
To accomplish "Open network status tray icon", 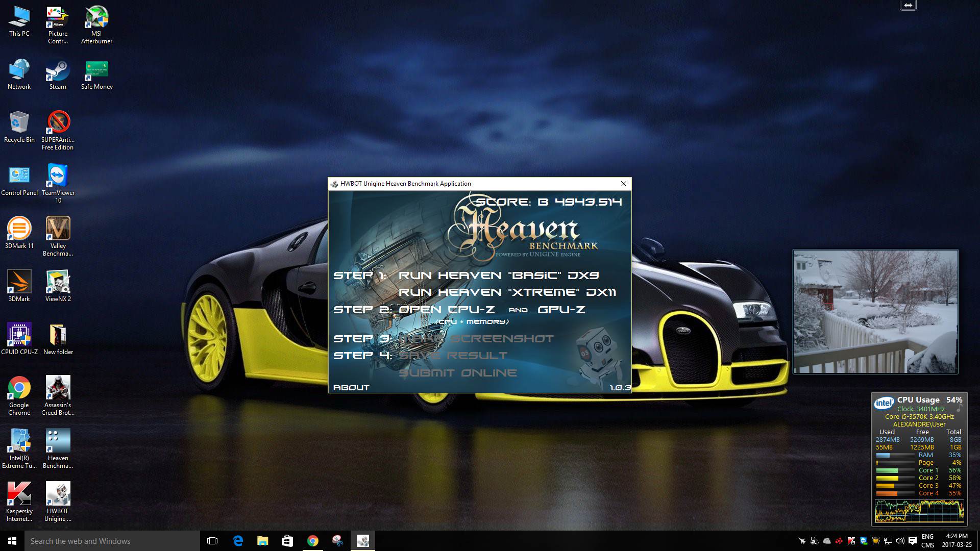I will [888, 541].
